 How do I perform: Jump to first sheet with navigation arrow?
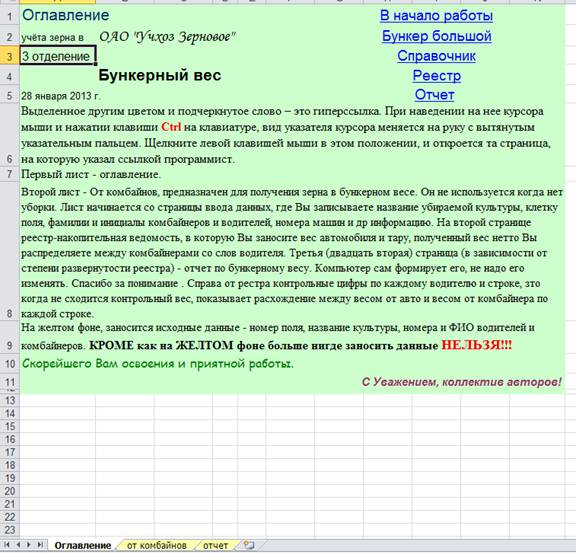pyautogui.click(x=7, y=545)
